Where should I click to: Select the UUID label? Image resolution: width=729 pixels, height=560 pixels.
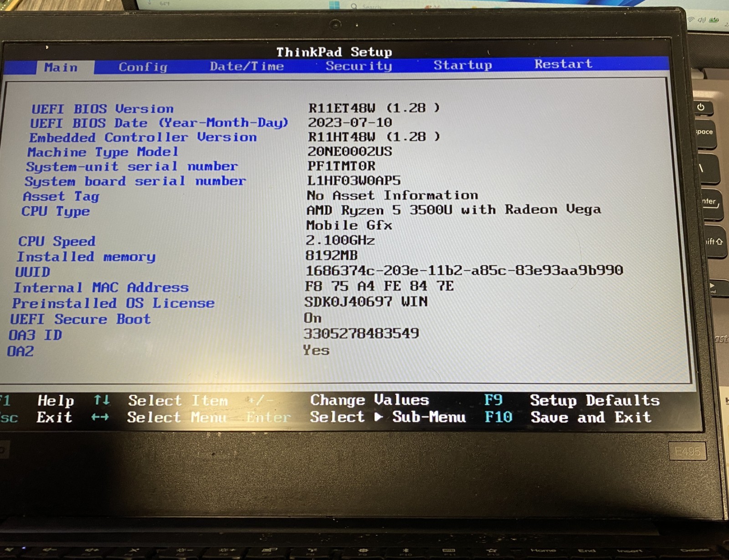point(32,272)
